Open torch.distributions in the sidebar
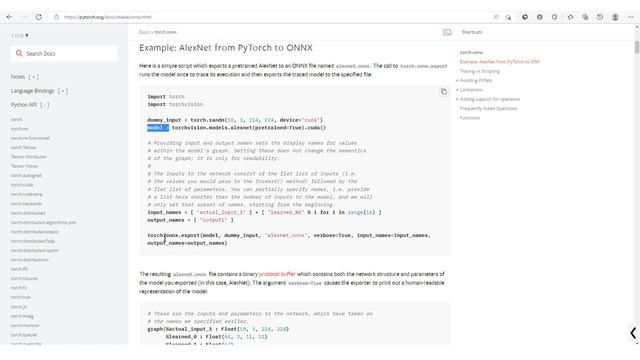The height and width of the screenshot is (360, 640). 29,260
